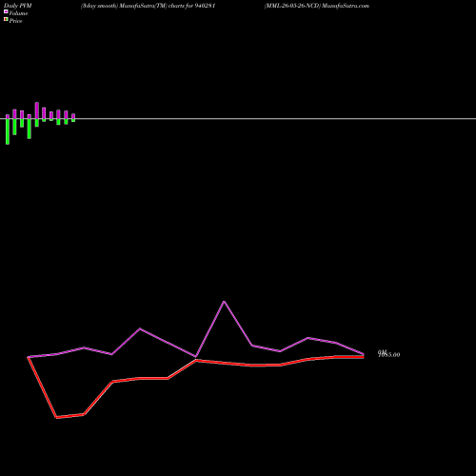The image size is (476, 476).
Task: Click the lowest point of the red price line
Action: 56,418
